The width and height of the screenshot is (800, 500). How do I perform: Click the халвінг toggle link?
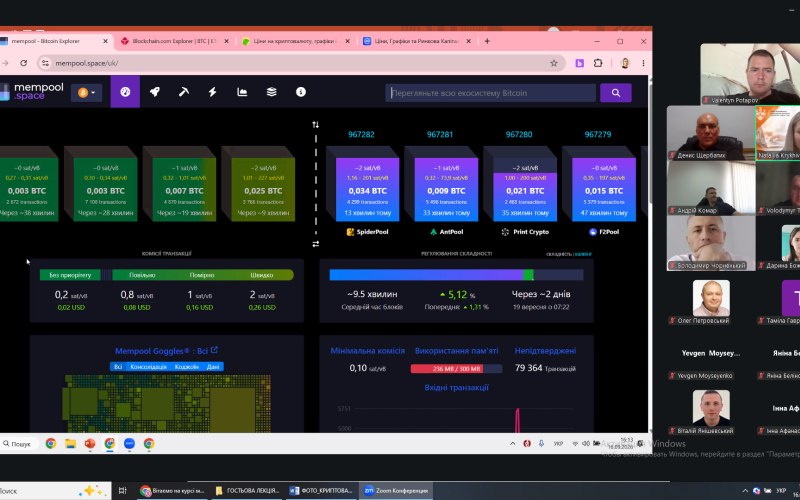583,254
